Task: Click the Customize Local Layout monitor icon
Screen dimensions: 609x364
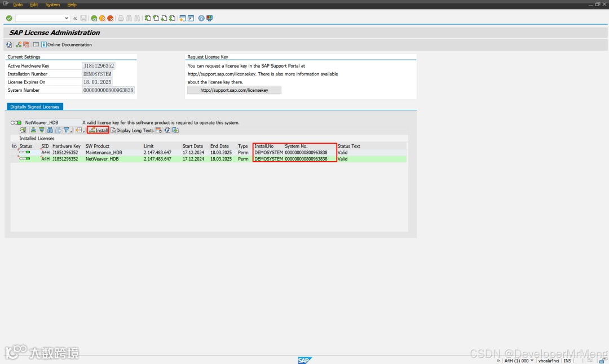Action: point(209,18)
